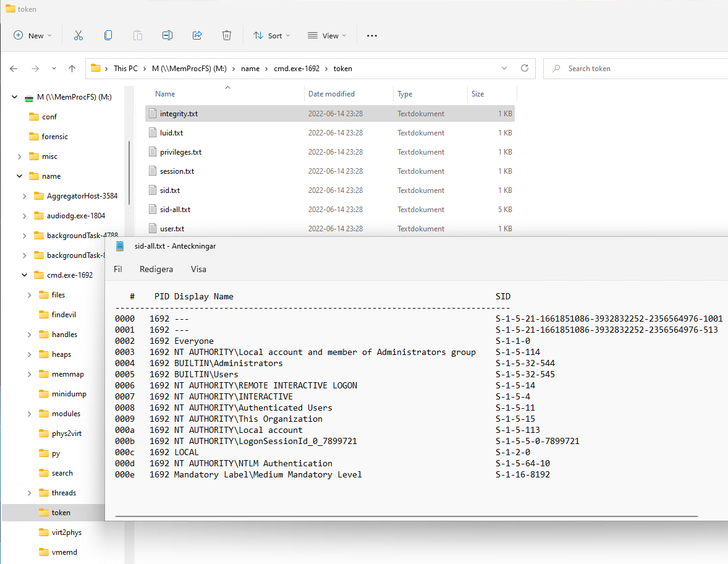Screen dimensions: 728x564
Task: Select the virt2phys folder in tree
Action: click(66, 532)
